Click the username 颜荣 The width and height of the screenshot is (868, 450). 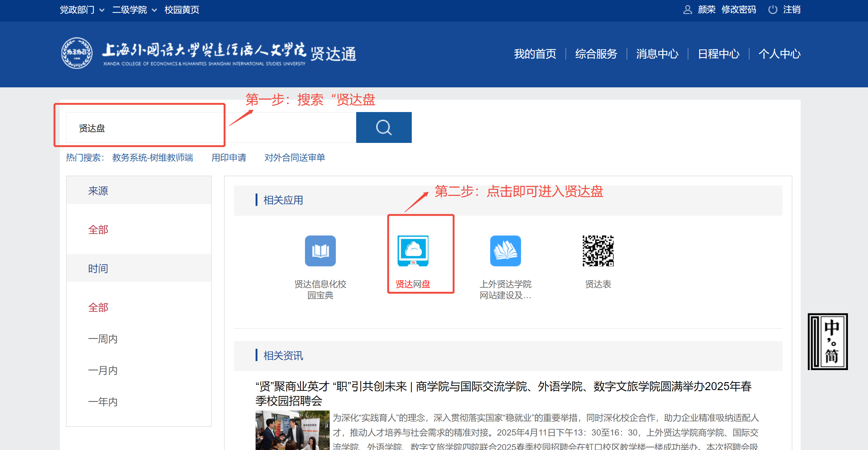(707, 10)
